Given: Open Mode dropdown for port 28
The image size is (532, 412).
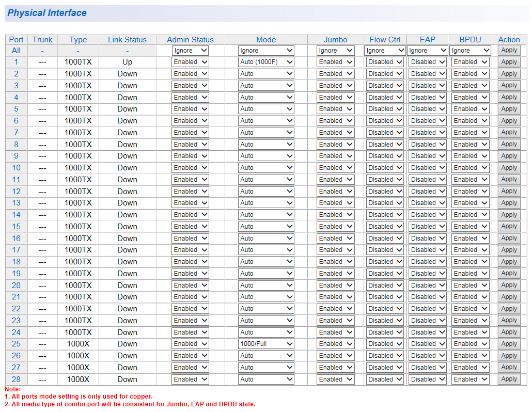Looking at the screenshot, I should (x=266, y=379).
